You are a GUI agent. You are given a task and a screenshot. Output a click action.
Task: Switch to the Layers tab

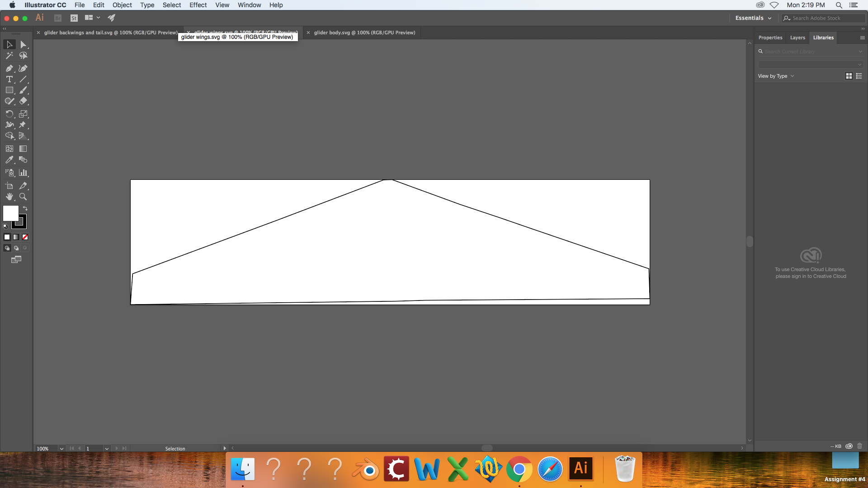click(797, 38)
